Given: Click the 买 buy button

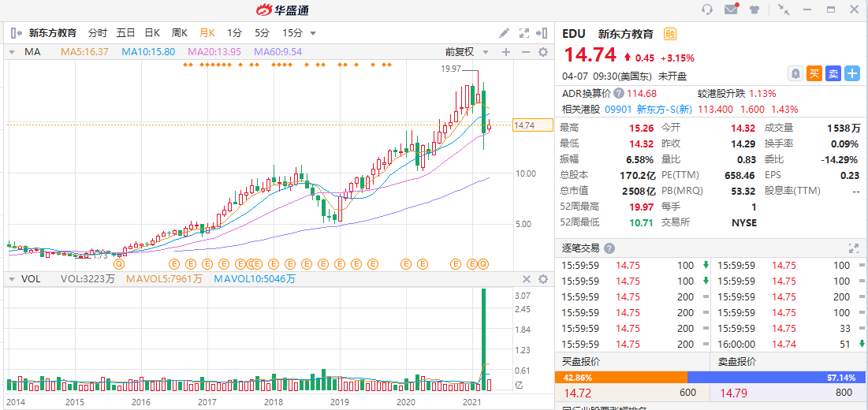Looking at the screenshot, I should pyautogui.click(x=814, y=73).
